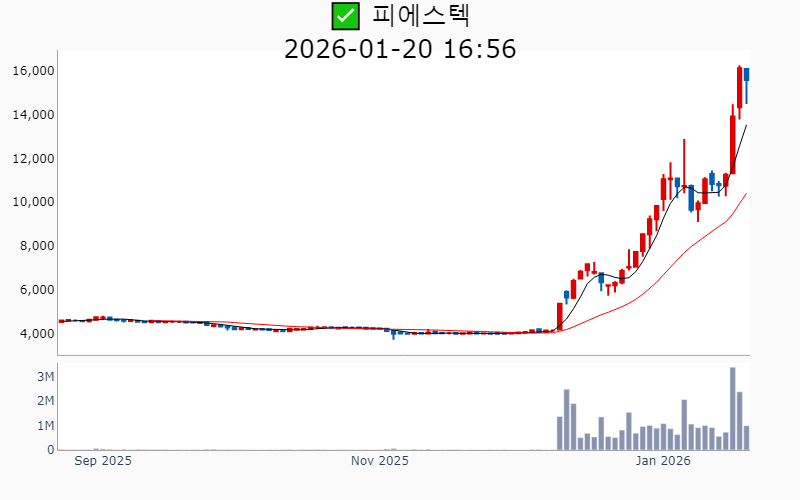Click the 12,000 price axis label
800x500 pixels.
(x=32, y=159)
